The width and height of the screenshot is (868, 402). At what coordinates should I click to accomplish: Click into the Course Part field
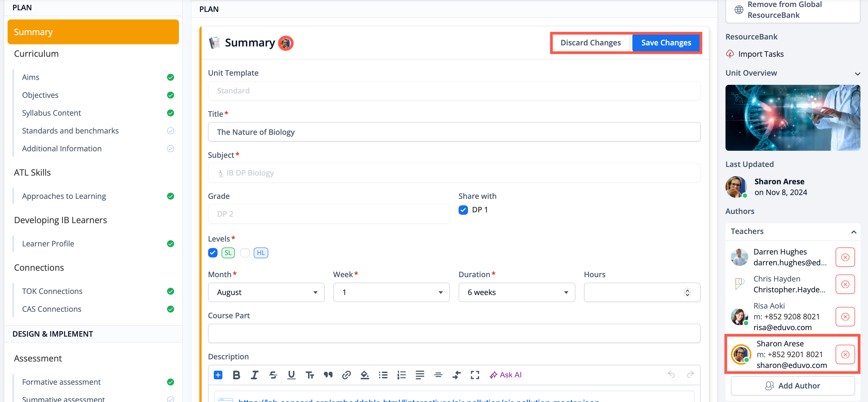click(x=453, y=333)
